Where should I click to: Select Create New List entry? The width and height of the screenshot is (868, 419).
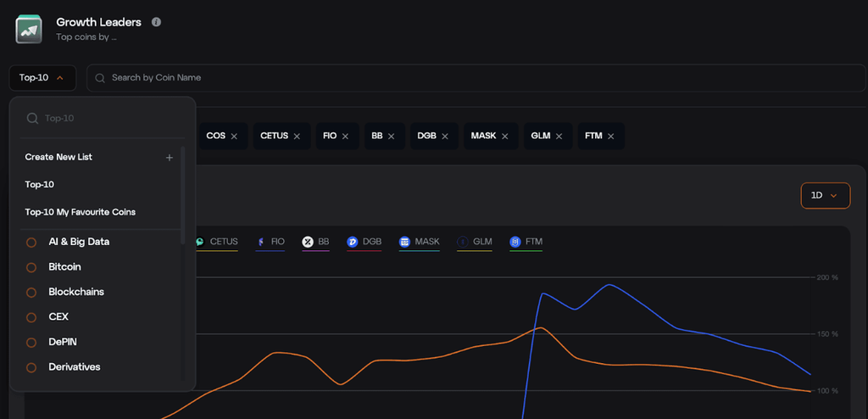pos(100,158)
